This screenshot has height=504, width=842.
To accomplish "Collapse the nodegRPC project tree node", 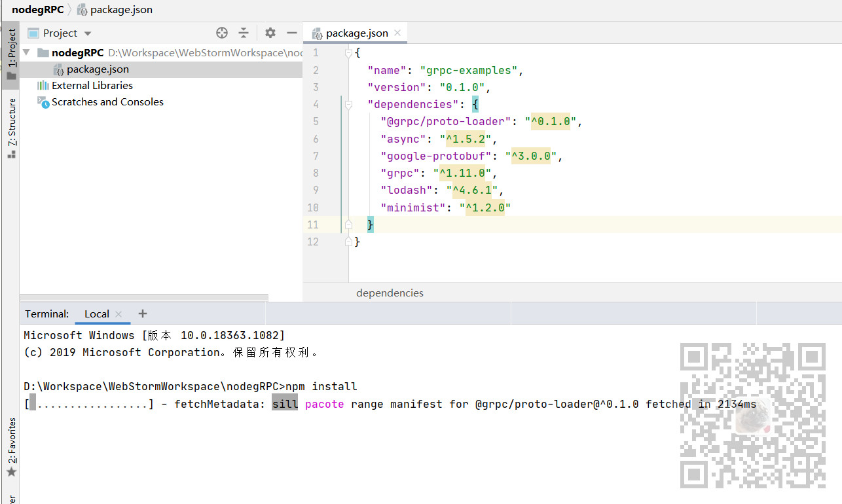I will 27,52.
